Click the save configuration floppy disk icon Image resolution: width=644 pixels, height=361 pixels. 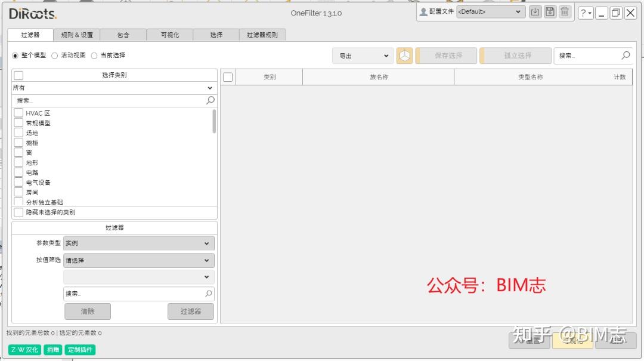coord(549,11)
